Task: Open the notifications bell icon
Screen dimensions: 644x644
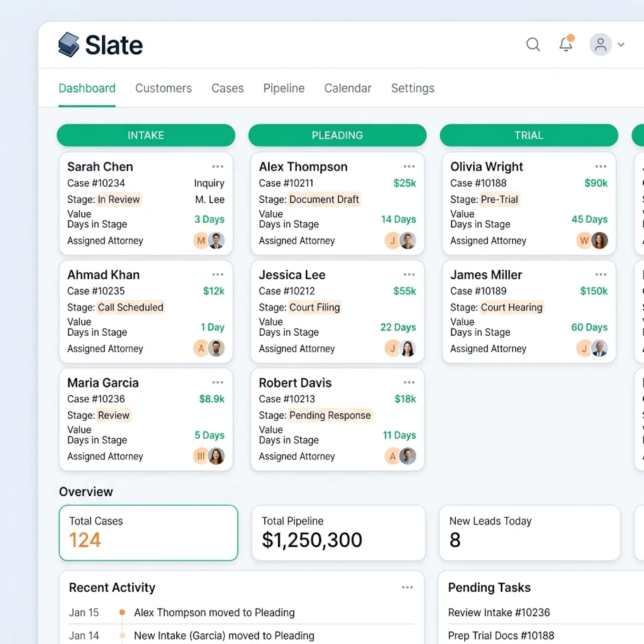Action: pyautogui.click(x=566, y=43)
